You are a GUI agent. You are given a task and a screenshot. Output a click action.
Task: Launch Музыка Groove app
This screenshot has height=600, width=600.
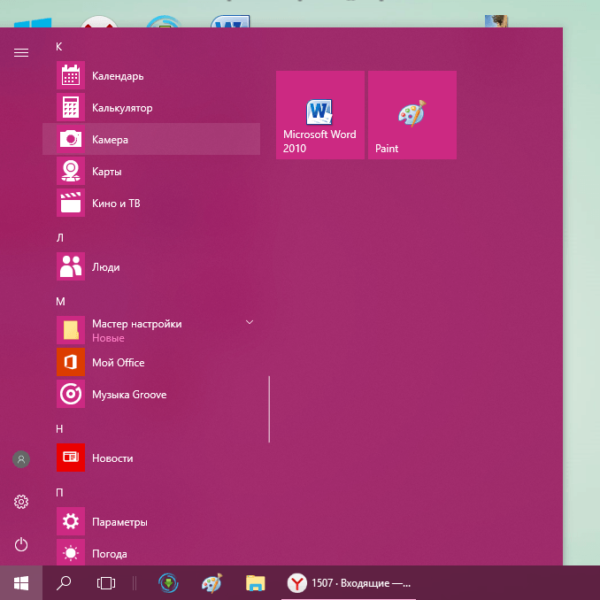151,394
